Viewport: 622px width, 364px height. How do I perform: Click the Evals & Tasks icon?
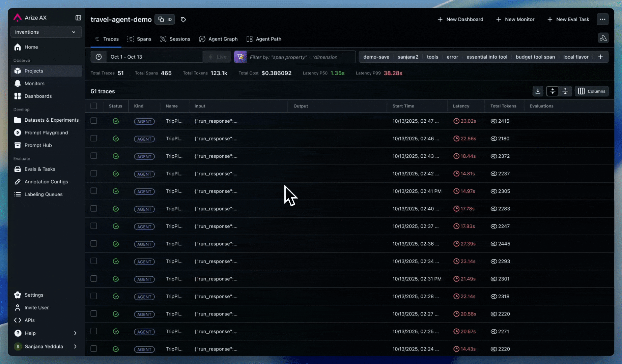point(18,169)
